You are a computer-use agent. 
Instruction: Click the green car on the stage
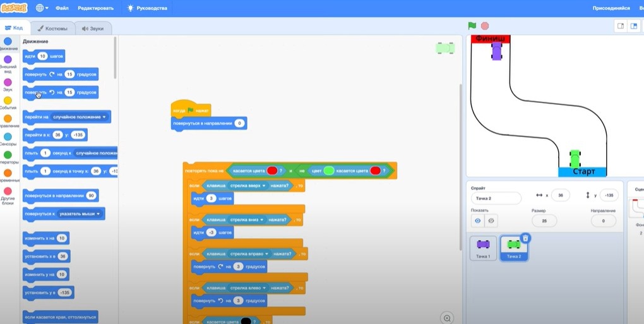[x=575, y=158]
